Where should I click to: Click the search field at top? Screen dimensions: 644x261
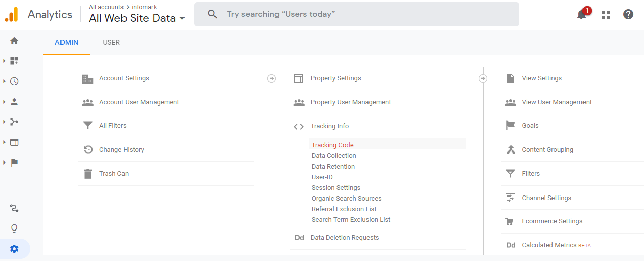tap(356, 14)
